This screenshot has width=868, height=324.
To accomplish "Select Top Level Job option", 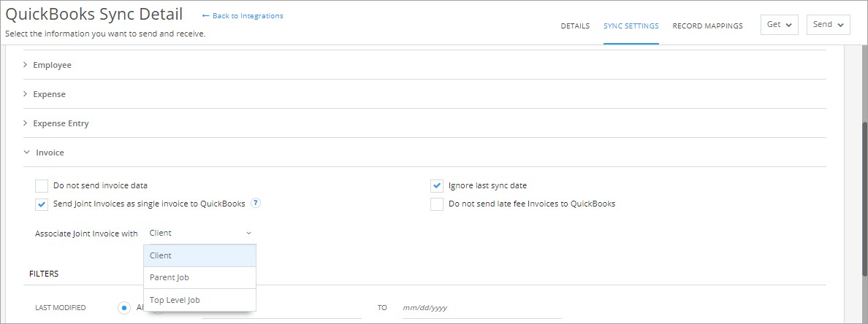I will (200, 300).
